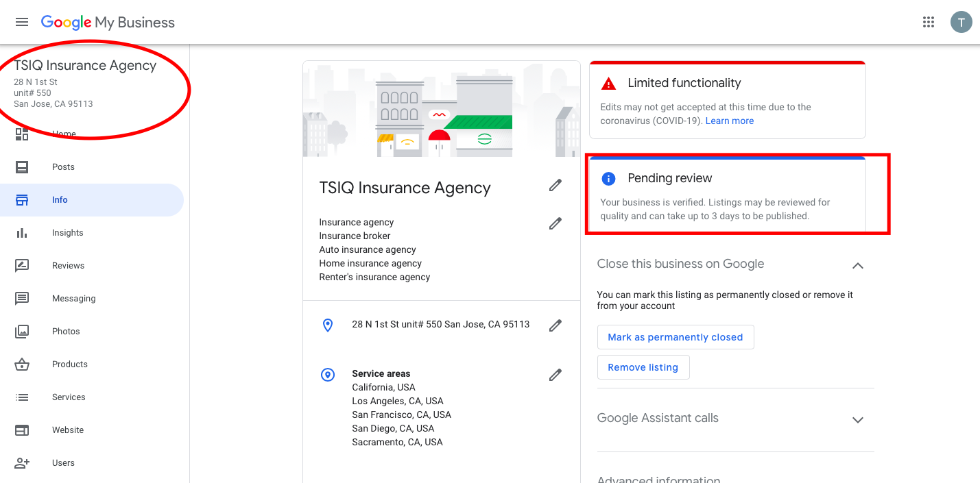This screenshot has height=483, width=980.
Task: Click the Messaging chat icon
Action: (x=22, y=299)
